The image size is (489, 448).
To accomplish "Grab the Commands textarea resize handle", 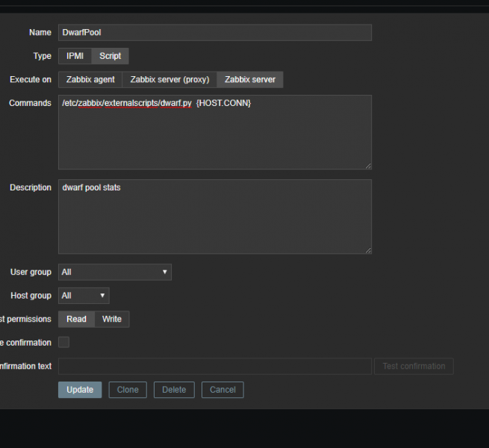I will point(368,167).
